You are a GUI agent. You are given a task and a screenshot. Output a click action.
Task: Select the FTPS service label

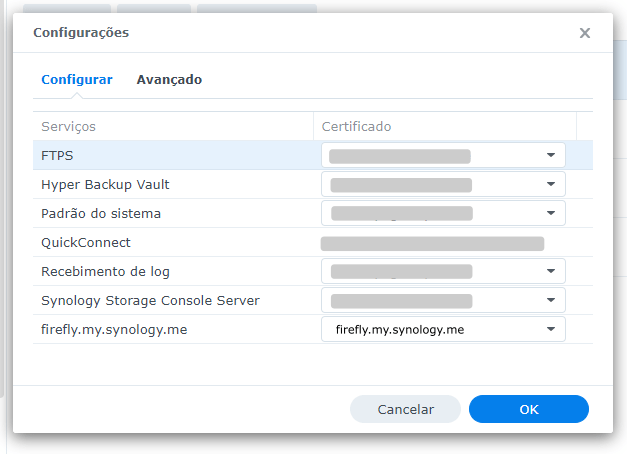tap(57, 156)
